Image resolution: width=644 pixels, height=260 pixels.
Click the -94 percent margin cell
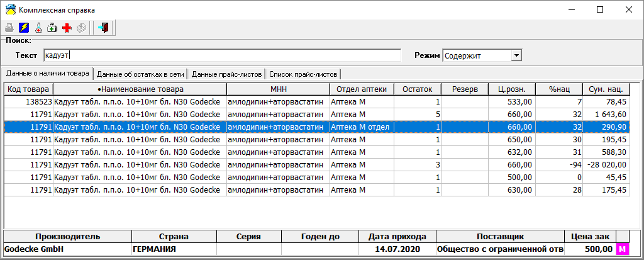point(559,165)
